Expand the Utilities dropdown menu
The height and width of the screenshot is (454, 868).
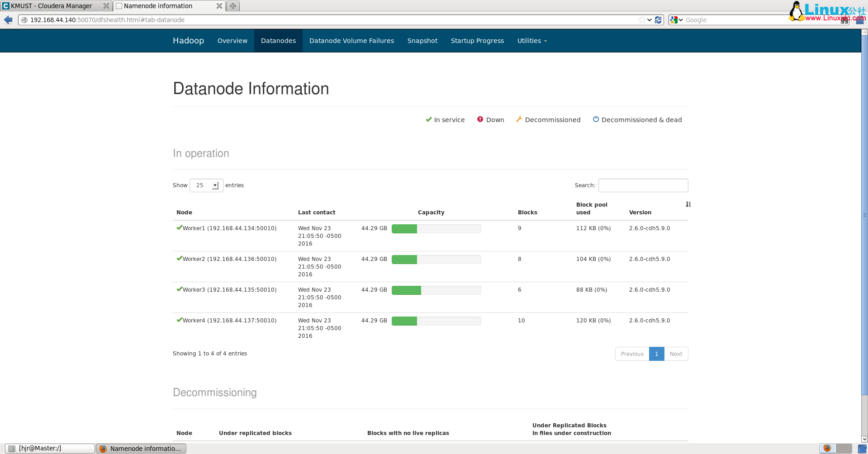click(532, 41)
